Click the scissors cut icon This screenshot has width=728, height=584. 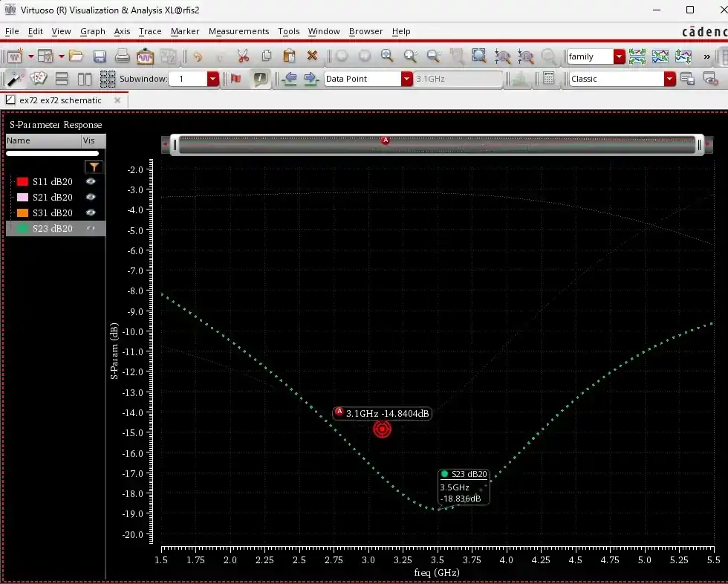[x=243, y=56]
